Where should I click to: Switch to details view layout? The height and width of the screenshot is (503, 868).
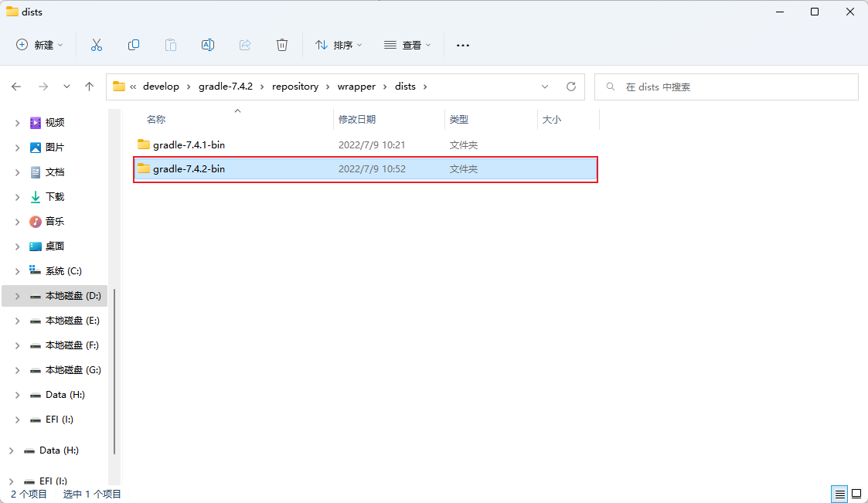coord(839,495)
